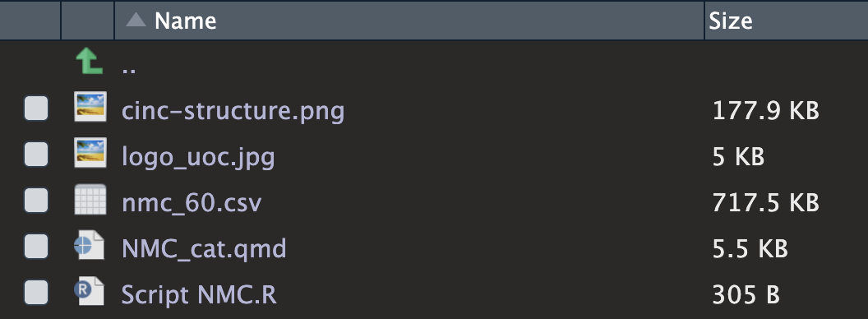Open the nmc_60.csv file name

tap(192, 203)
